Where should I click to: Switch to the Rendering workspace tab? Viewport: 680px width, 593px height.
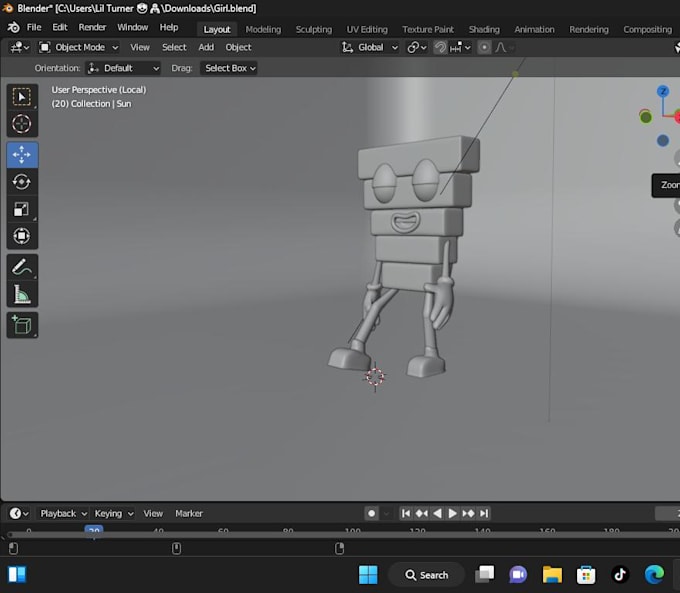(588, 29)
